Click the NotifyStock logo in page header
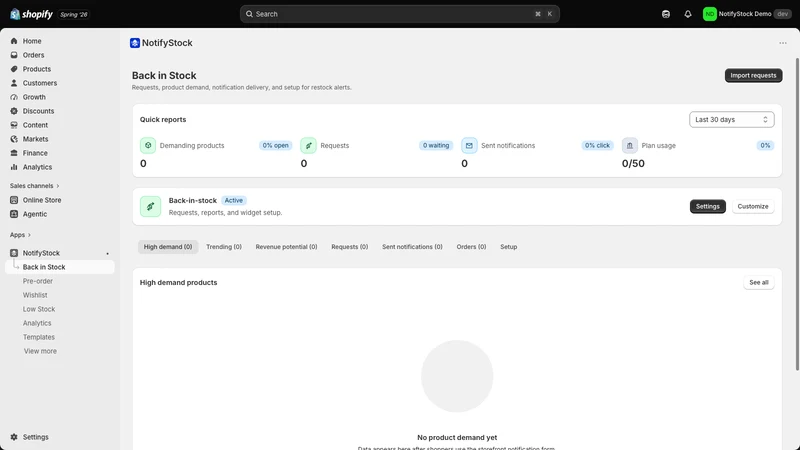Image resolution: width=800 pixels, height=450 pixels. pyautogui.click(x=135, y=43)
